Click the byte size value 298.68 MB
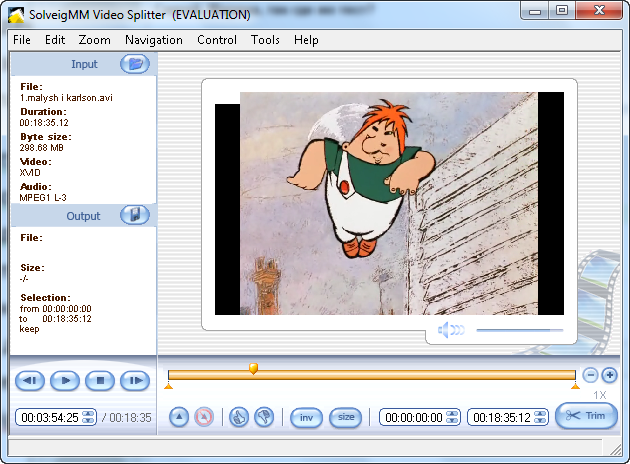The width and height of the screenshot is (630, 464). (x=41, y=147)
